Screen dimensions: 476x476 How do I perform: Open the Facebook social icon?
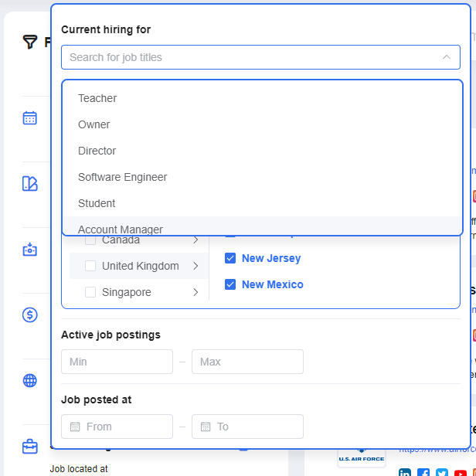tap(423, 473)
